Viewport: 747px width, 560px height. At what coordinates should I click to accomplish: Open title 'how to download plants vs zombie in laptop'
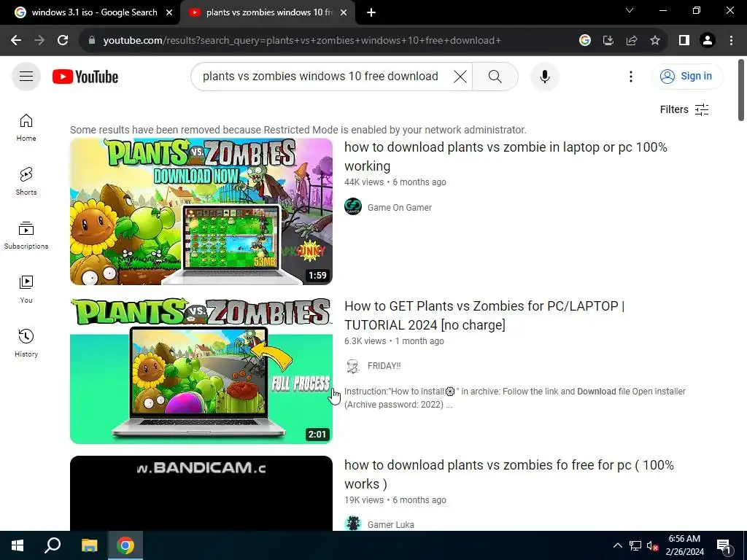point(506,156)
